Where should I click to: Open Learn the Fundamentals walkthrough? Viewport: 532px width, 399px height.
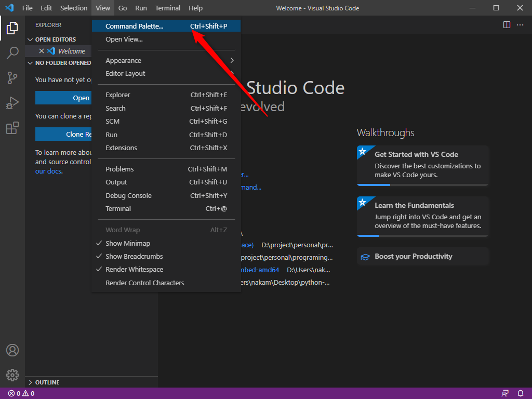[422, 217]
